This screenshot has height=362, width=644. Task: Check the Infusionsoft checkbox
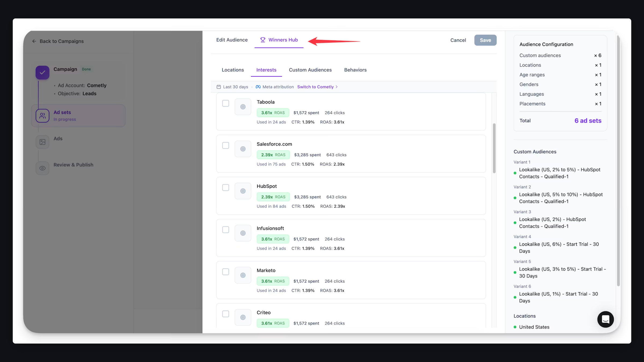[226, 230]
